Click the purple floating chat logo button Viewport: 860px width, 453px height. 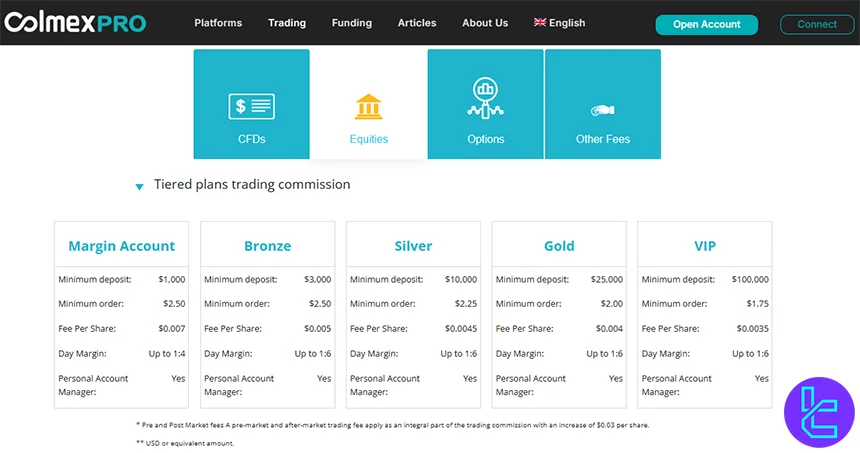tap(819, 412)
